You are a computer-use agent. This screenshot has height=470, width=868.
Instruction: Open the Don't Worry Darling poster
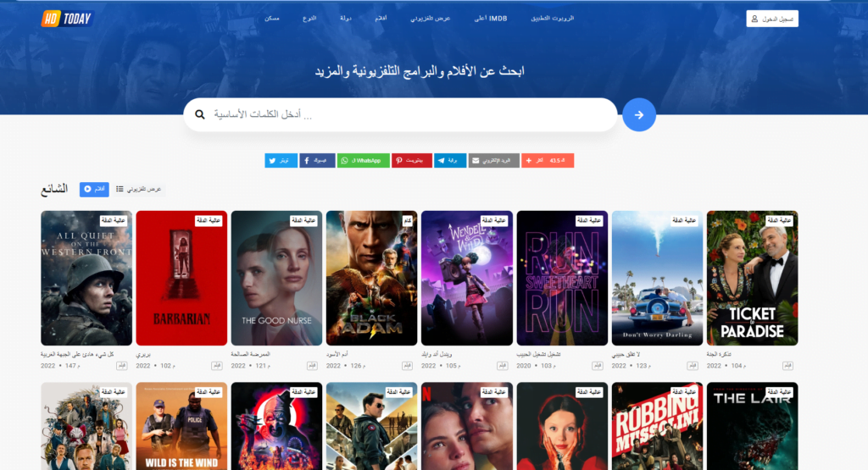click(x=657, y=278)
